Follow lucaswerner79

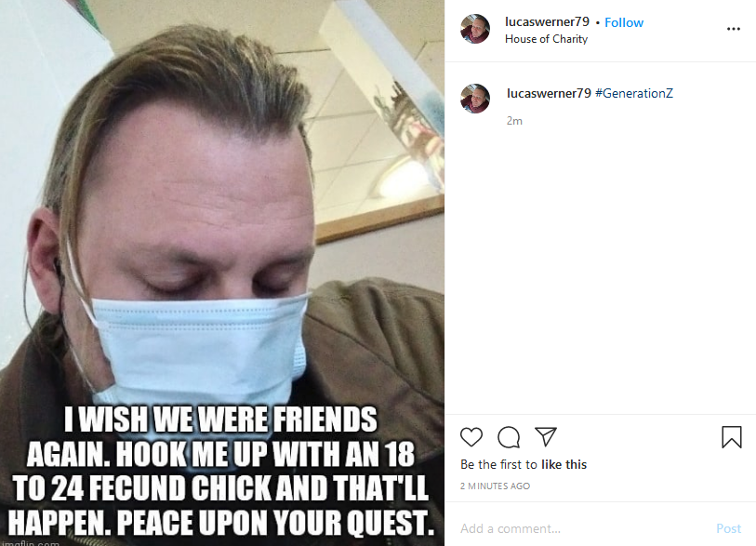click(x=624, y=22)
